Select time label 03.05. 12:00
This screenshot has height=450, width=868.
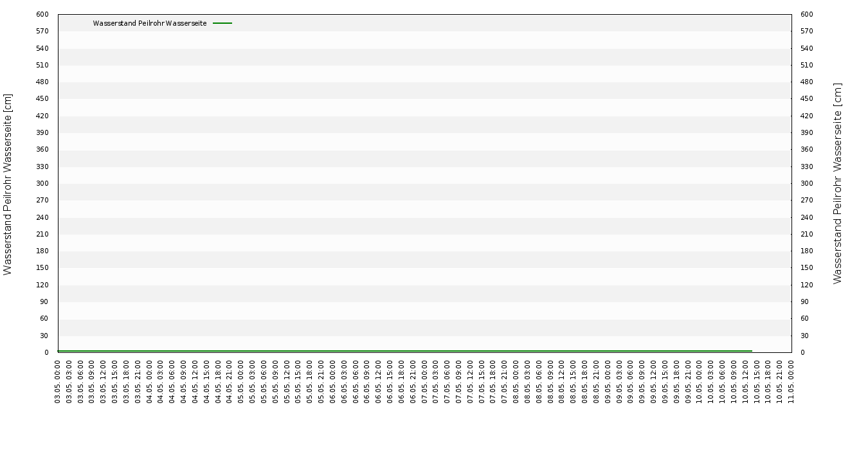point(104,382)
